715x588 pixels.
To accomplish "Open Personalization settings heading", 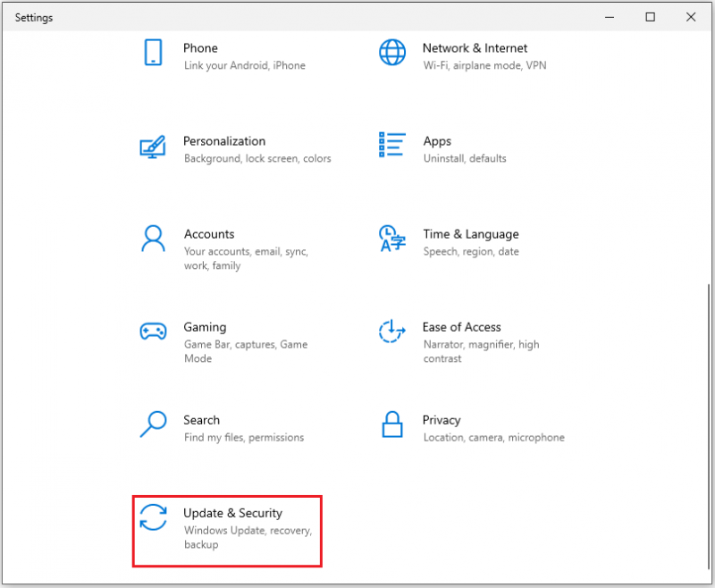I will point(224,141).
